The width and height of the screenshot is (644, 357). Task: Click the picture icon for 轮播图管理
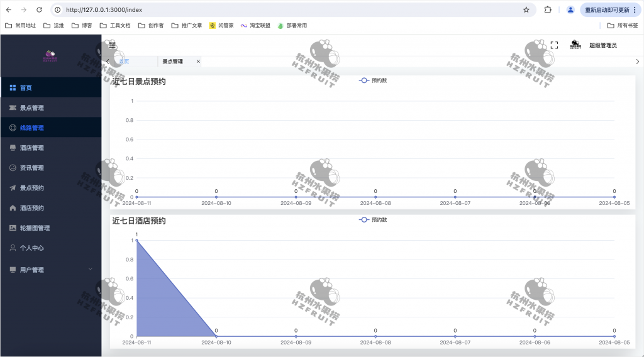tap(13, 228)
